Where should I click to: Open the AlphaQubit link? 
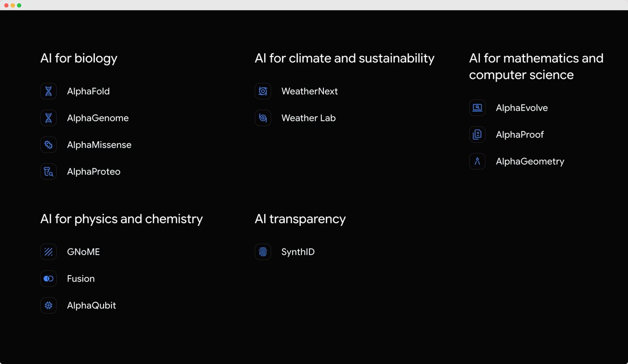[x=92, y=305]
